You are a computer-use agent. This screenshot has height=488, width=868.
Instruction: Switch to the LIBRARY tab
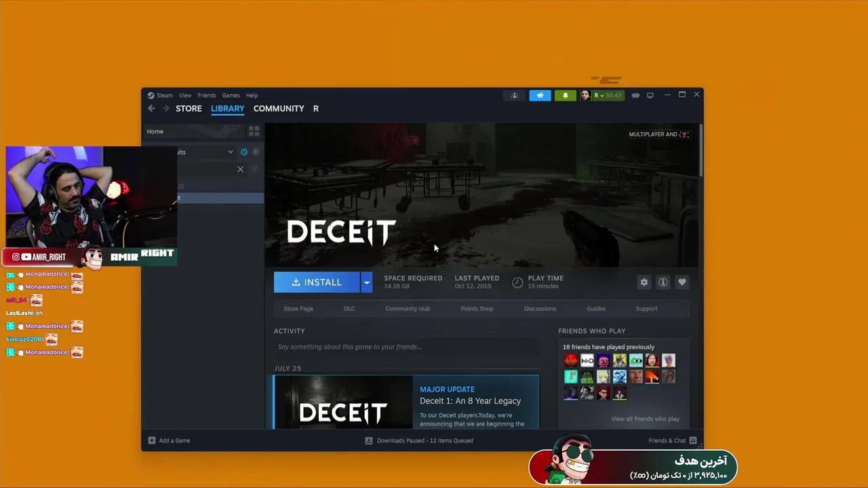tap(227, 108)
